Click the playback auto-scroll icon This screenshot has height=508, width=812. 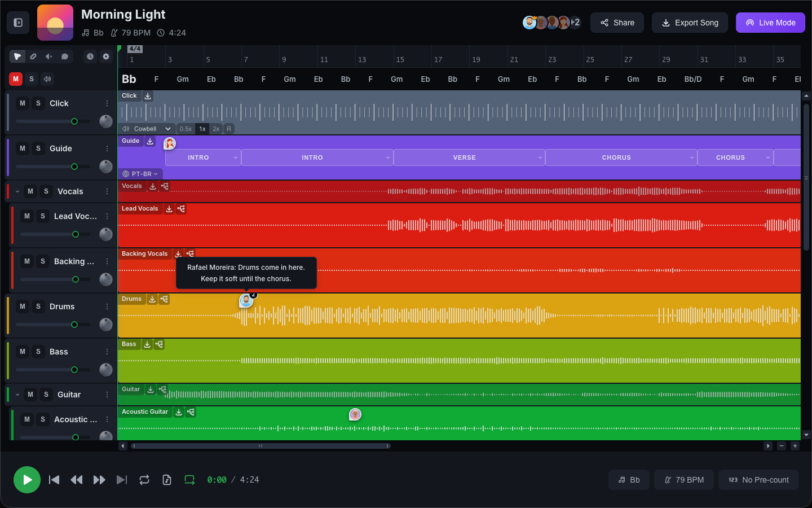click(x=189, y=480)
